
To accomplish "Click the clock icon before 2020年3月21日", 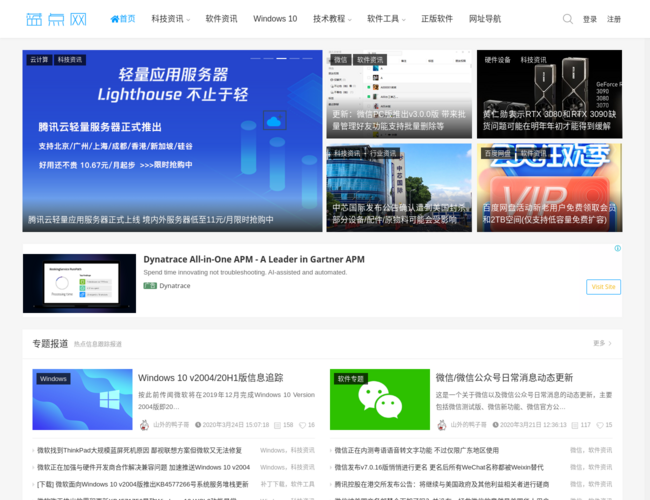I will point(495,425).
